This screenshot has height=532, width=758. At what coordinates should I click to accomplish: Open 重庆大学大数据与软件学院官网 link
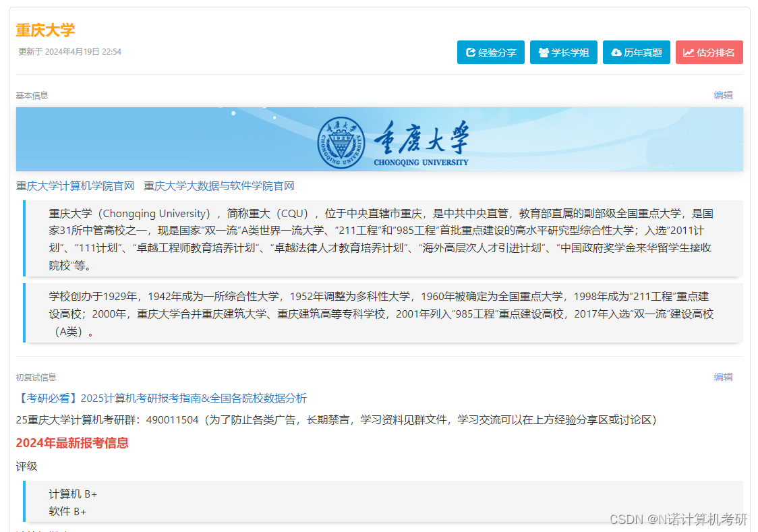point(219,186)
